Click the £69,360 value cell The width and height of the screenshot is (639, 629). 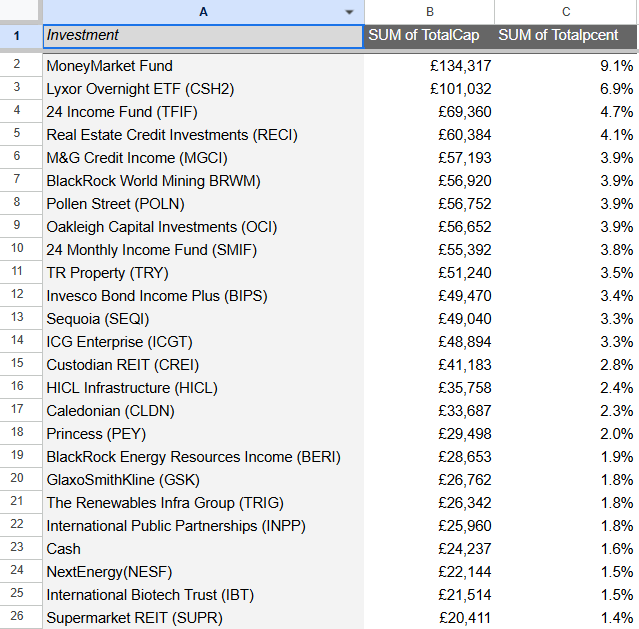(x=429, y=112)
